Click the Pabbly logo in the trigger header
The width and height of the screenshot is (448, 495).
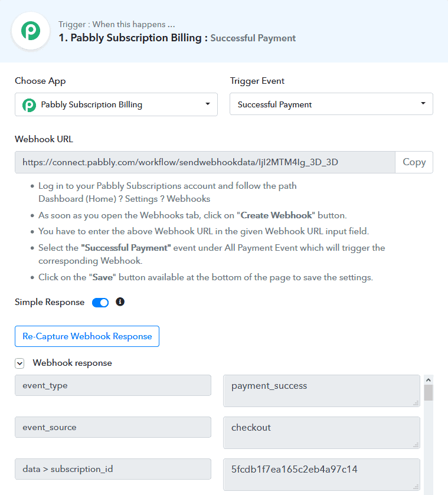[x=30, y=31]
